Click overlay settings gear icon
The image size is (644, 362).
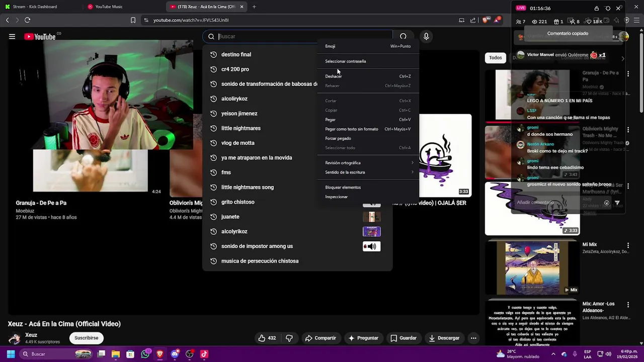pos(608,8)
